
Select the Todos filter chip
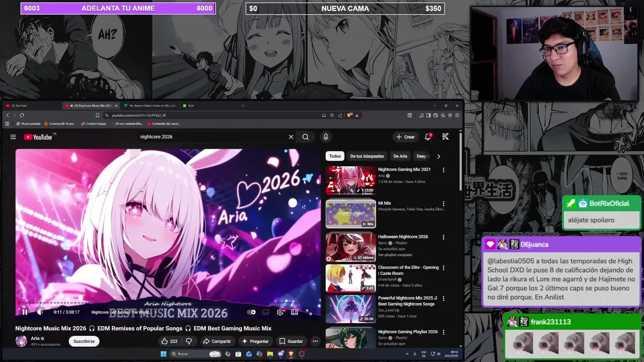pos(335,156)
